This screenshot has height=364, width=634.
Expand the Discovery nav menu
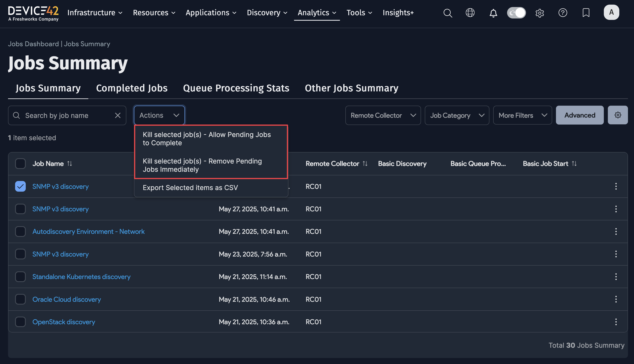[x=267, y=12]
